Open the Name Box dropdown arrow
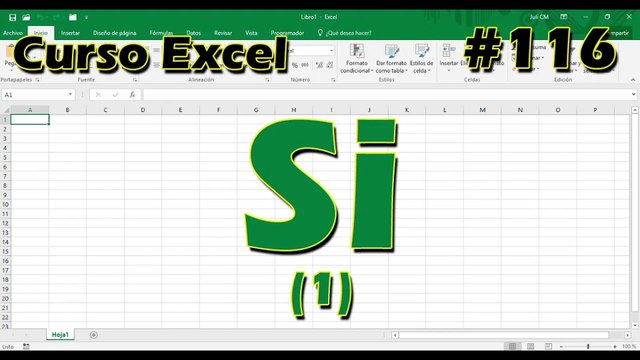640x360 pixels. pos(70,95)
